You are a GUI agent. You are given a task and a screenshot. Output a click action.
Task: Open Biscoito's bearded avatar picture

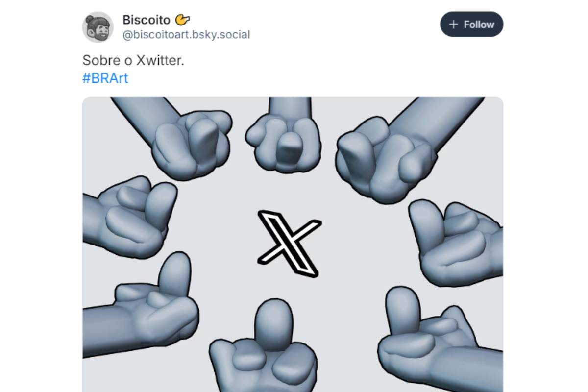98,27
